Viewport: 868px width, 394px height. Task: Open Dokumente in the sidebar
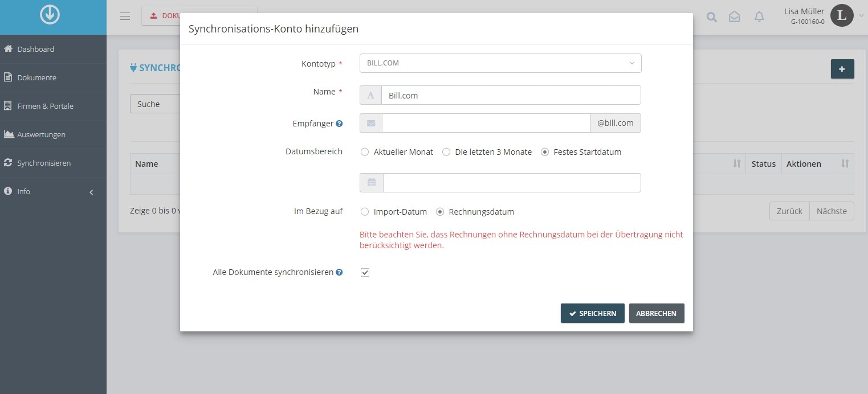[x=53, y=77]
